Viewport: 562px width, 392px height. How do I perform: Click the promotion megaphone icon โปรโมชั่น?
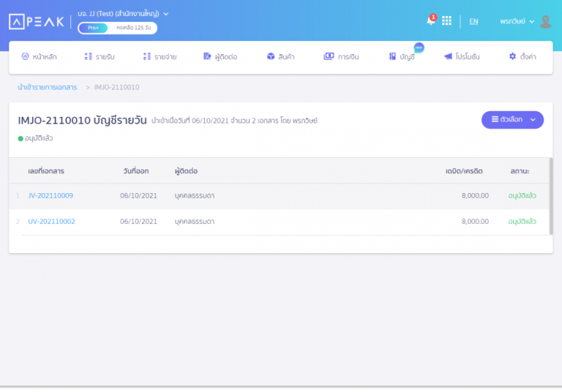click(448, 56)
